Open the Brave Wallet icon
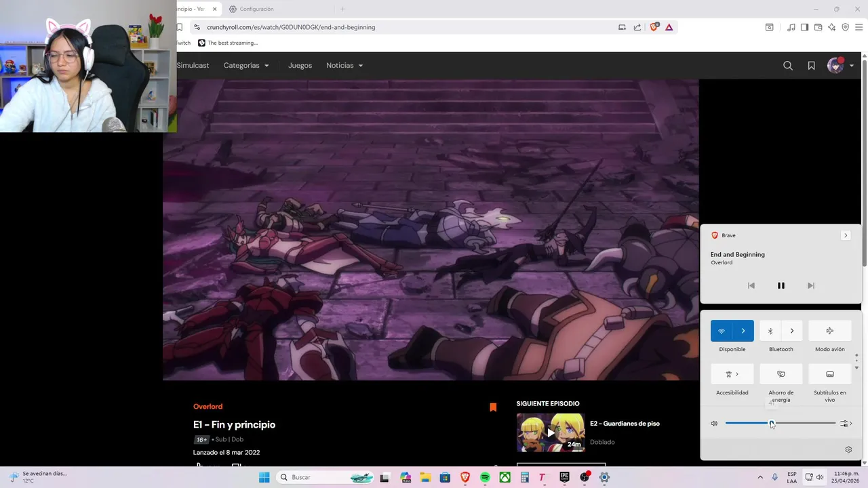The height and width of the screenshot is (488, 868). [x=818, y=27]
